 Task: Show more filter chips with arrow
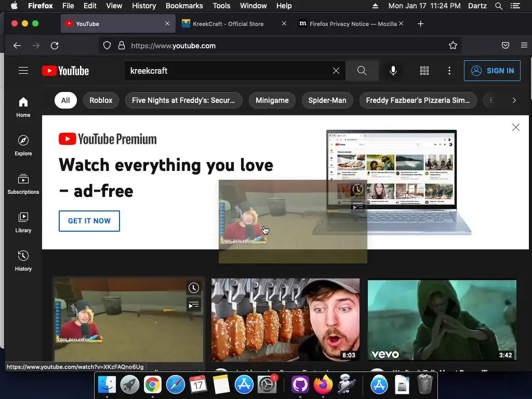point(514,100)
